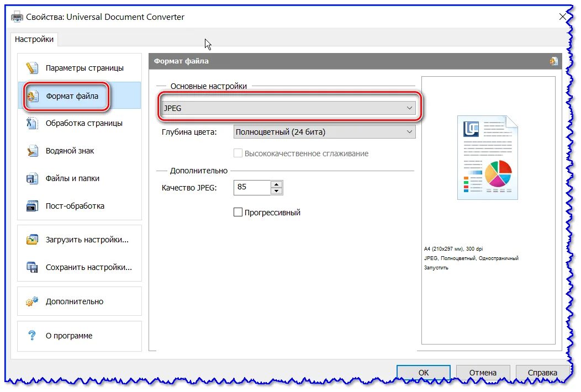Image resolution: width=581 pixels, height=392 pixels.
Task: Click the Post-processing window icon
Action: 32,206
